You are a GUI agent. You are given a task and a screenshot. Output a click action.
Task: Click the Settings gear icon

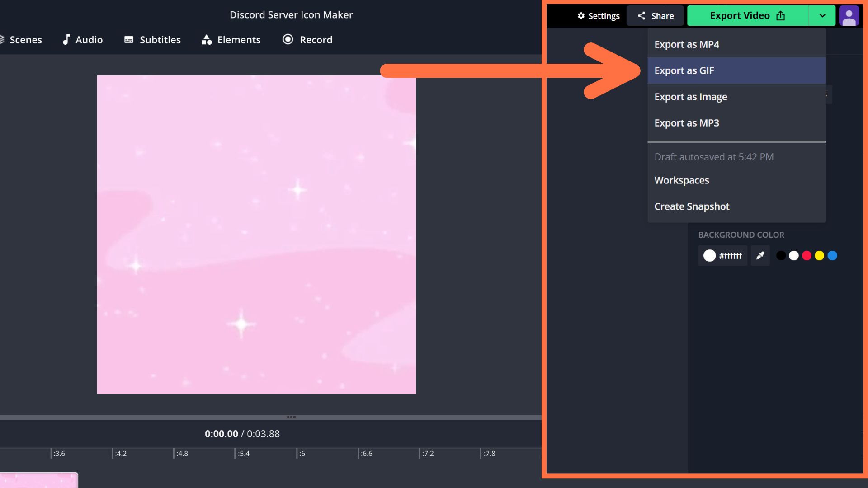580,16
